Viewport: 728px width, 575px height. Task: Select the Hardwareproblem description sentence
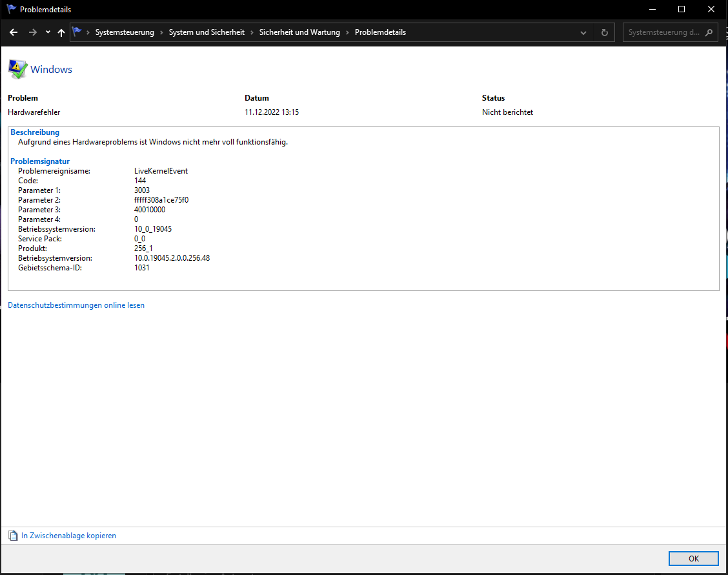click(x=153, y=142)
